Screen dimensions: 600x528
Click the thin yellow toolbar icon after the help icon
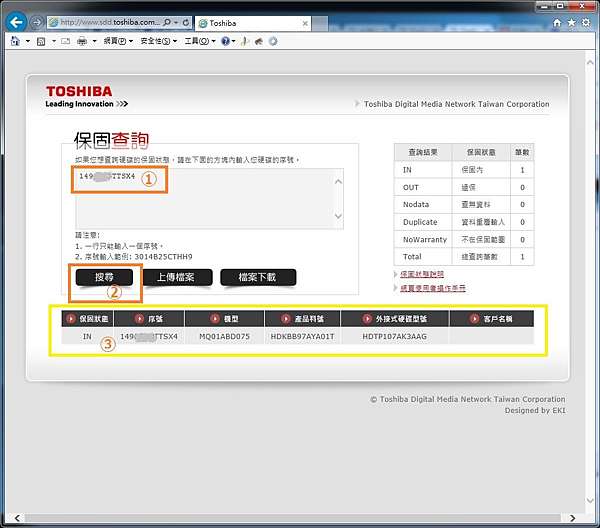coord(245,41)
